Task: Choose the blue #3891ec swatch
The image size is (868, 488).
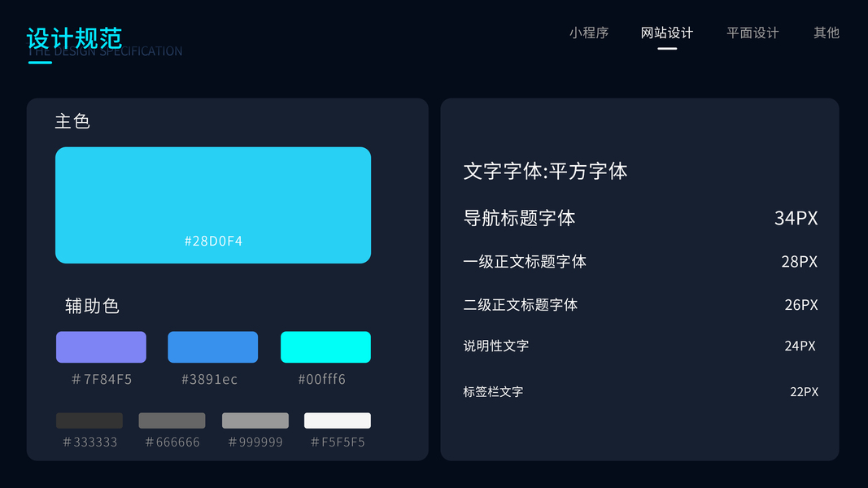Action: (213, 347)
